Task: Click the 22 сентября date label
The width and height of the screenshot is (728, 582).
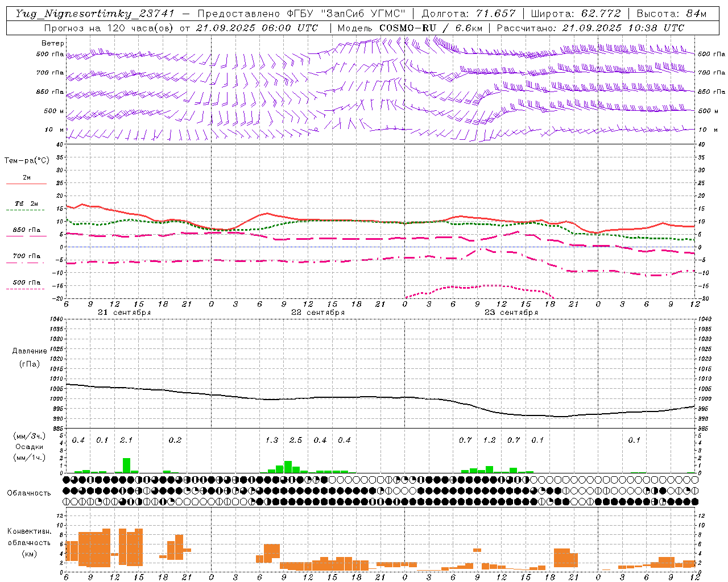Action: (x=318, y=313)
